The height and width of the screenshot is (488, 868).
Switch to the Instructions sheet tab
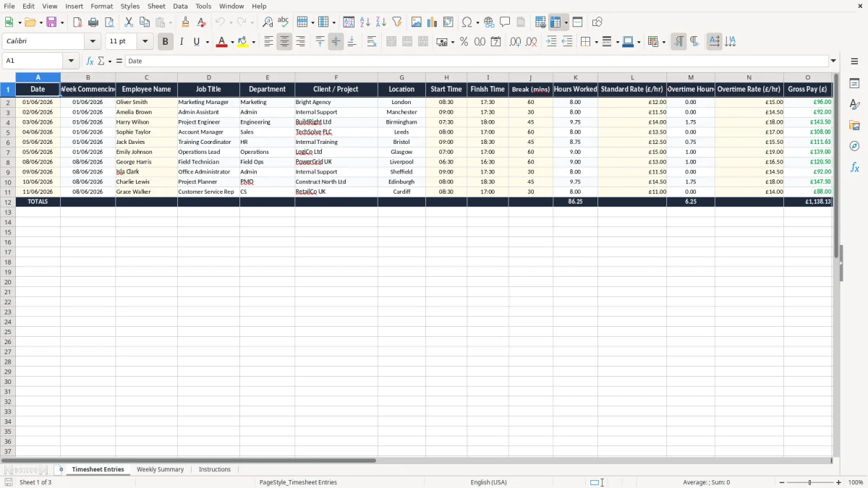point(215,470)
